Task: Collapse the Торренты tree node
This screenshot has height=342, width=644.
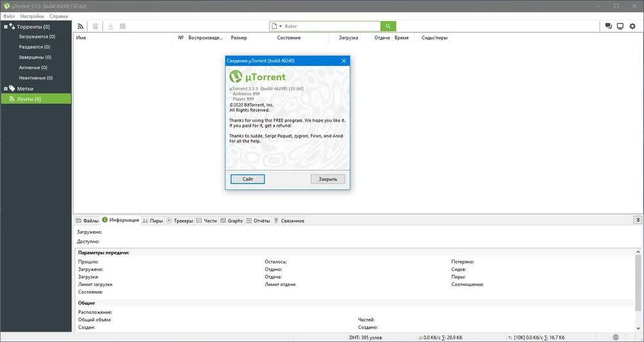Action: [6, 26]
